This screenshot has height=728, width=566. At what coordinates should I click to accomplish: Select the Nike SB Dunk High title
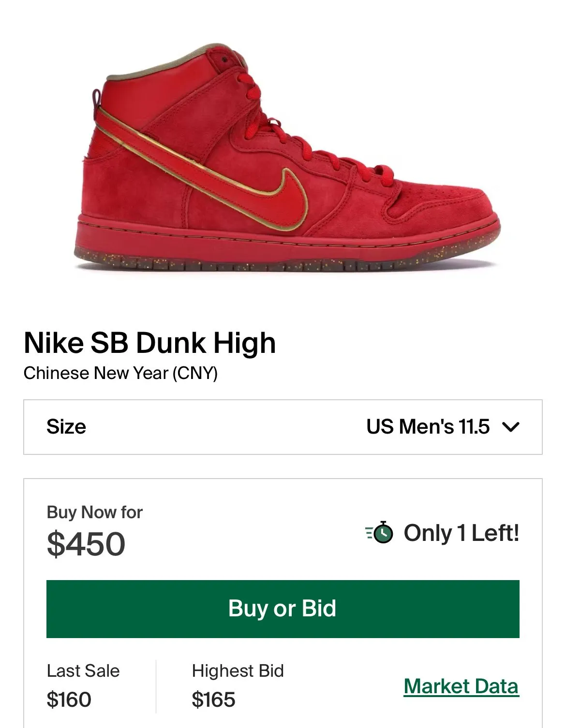(x=150, y=343)
